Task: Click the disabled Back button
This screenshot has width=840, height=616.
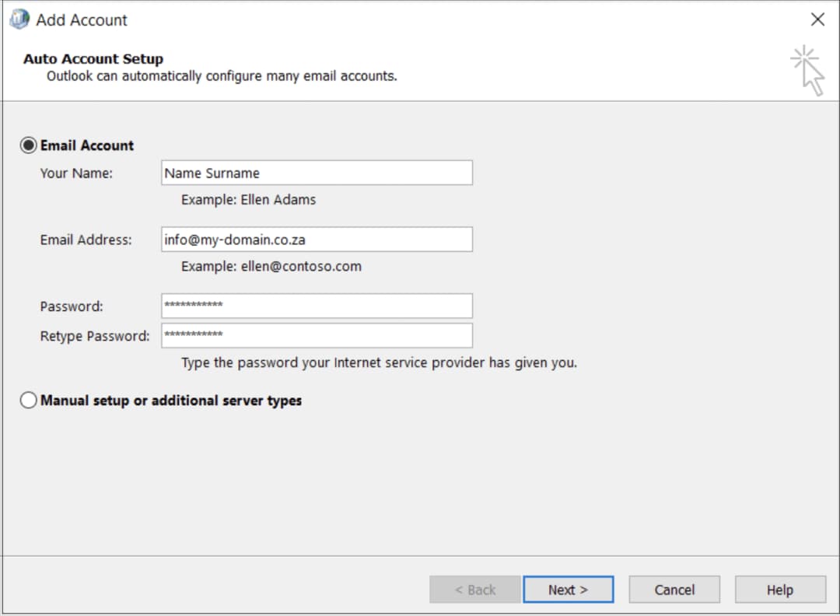Action: [x=474, y=589]
